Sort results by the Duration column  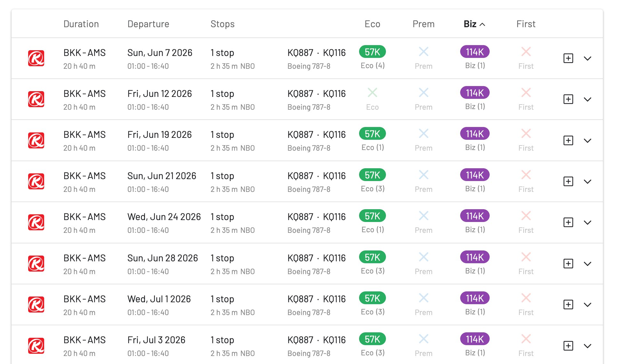coord(81,24)
